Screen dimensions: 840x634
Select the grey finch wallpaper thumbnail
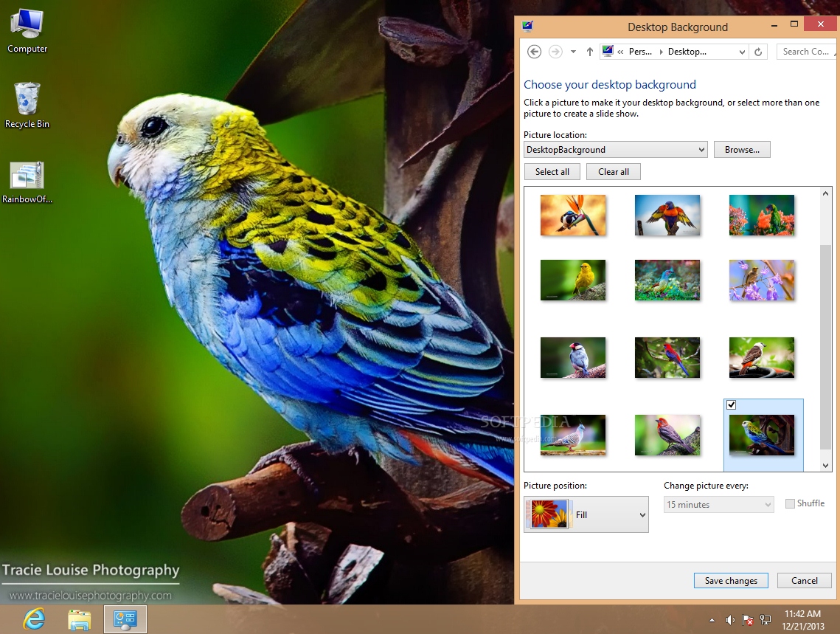[x=573, y=357]
